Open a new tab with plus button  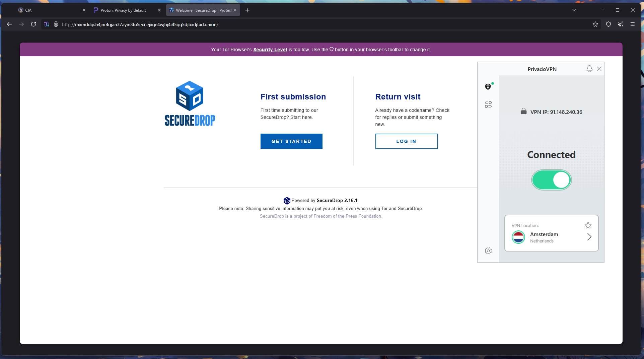coord(247,10)
